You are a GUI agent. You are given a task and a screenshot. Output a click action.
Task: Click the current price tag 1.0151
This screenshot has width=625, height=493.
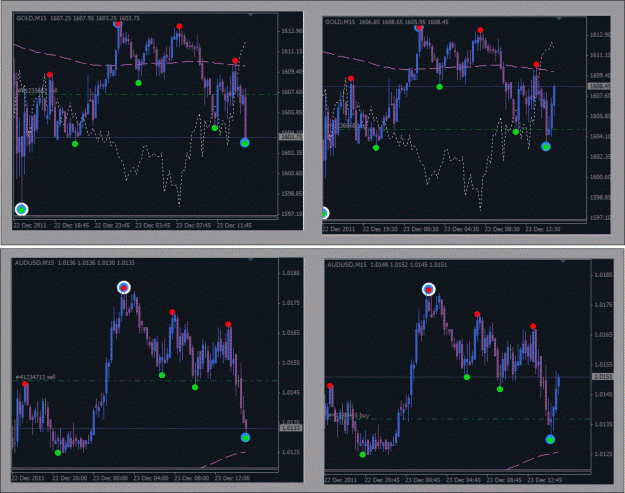[x=603, y=377]
